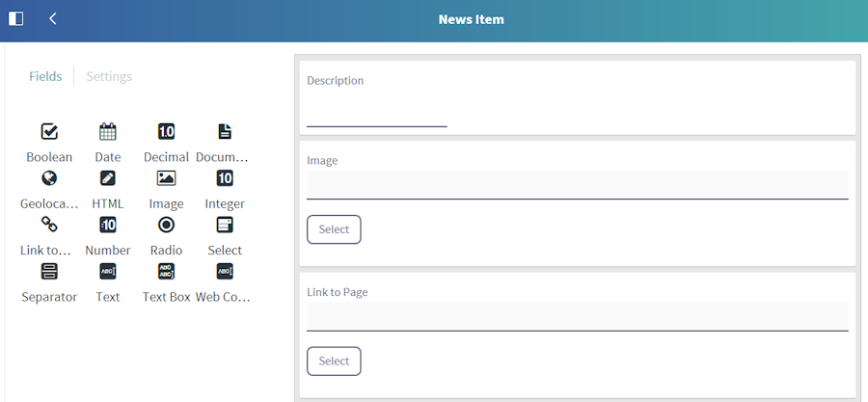Screen dimensions: 868x402
Task: Pick the Image field icon in Fields panel
Action: pos(166,178)
